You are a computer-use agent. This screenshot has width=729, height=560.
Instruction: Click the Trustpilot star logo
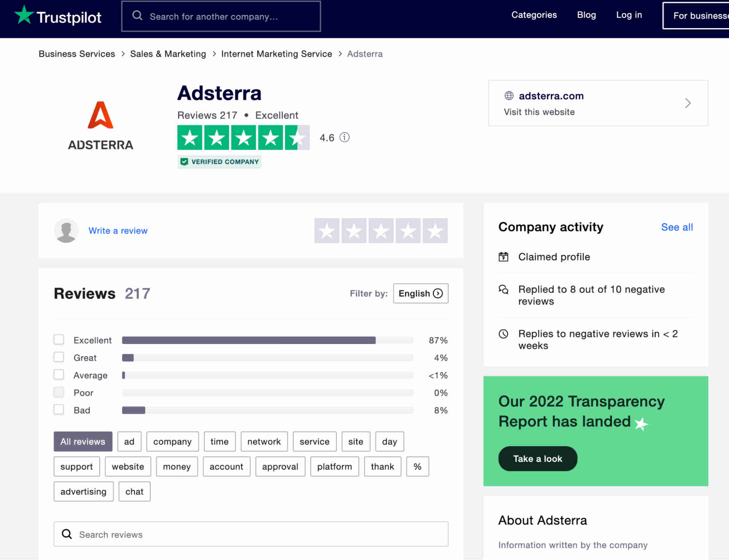click(23, 15)
